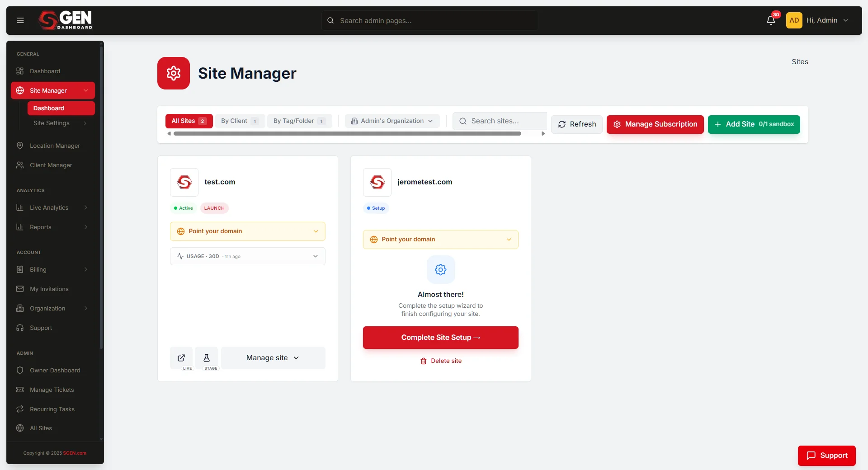The image size is (868, 470).
Task: Click the Sites breadcrumb text
Action: coord(800,62)
